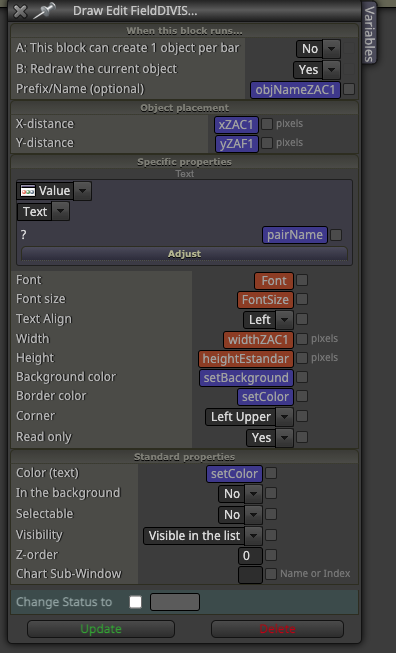Click Color (text) setColor variable
396x653 pixels.
(x=234, y=474)
